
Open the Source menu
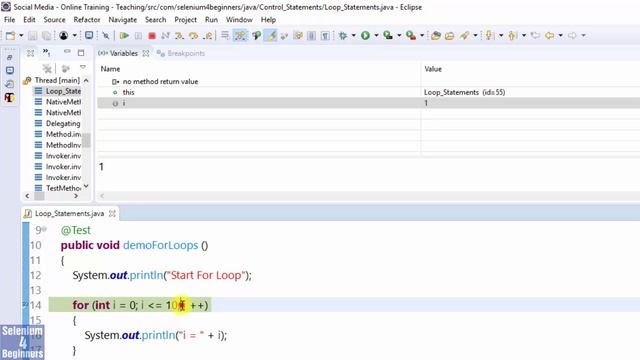click(54, 20)
